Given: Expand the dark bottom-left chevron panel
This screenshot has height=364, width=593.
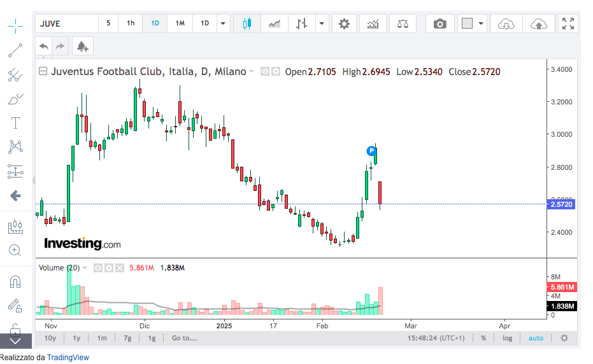Looking at the screenshot, I should click(15, 341).
